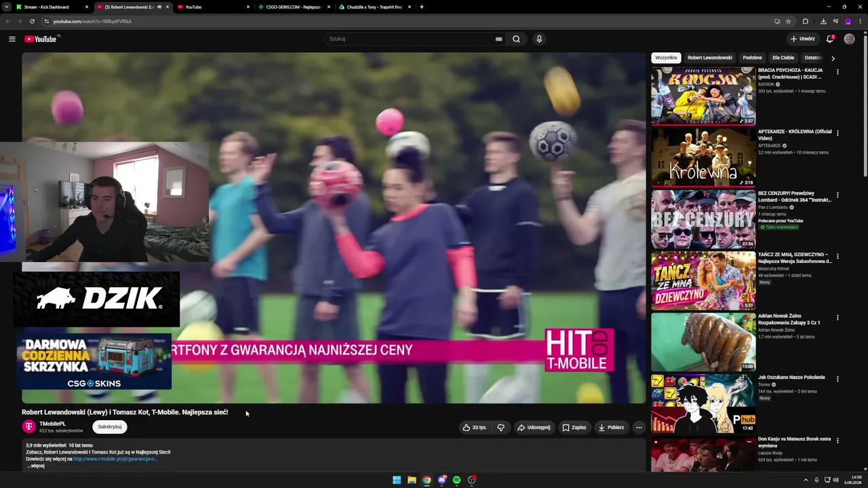
Task: Open YouTube notifications bell
Action: pos(830,39)
